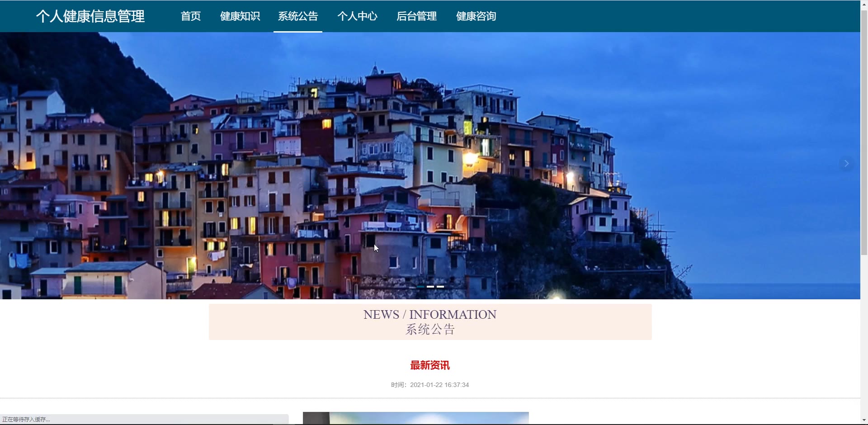Click the 个人健康信息管理 site title
Image resolution: width=868 pixels, height=425 pixels.
click(90, 16)
